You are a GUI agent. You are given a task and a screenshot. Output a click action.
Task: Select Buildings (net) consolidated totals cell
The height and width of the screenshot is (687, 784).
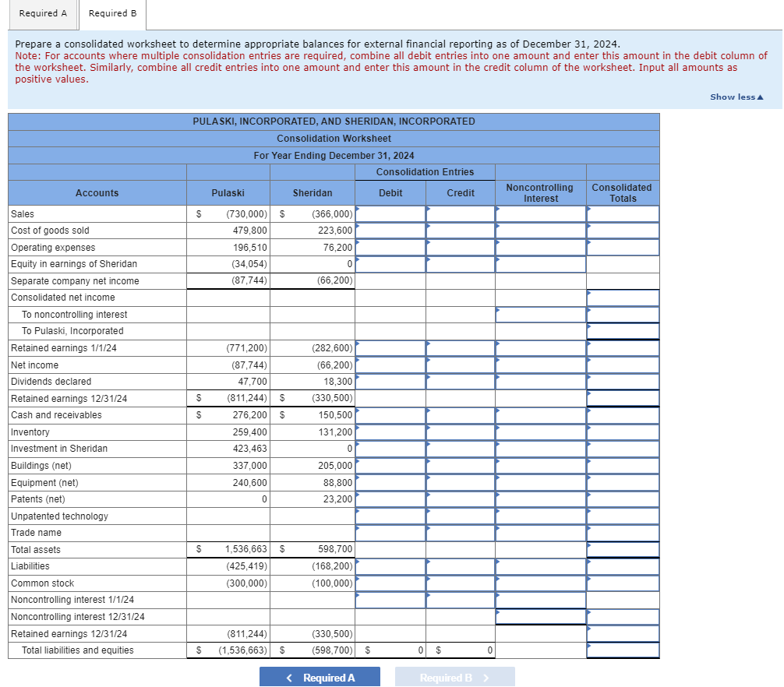(623, 465)
